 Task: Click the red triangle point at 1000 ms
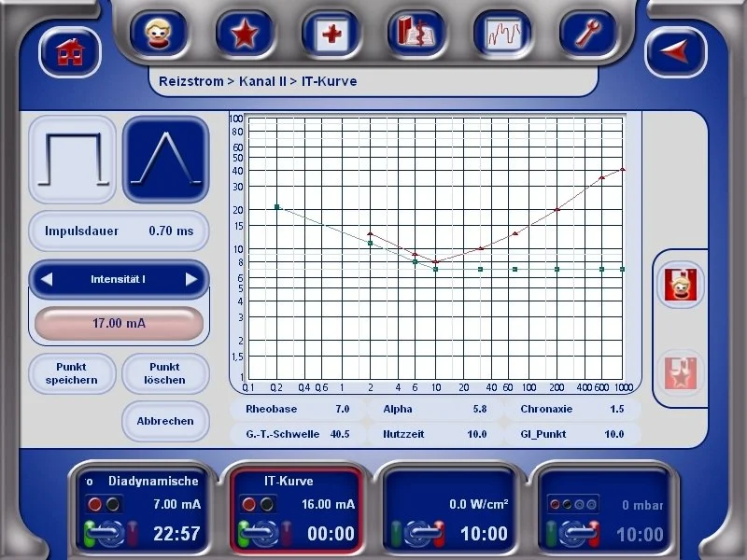pos(622,169)
